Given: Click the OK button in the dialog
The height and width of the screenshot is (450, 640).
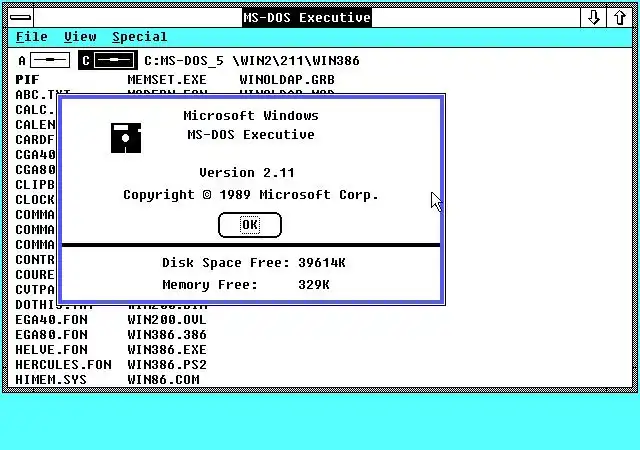Looking at the screenshot, I should click(x=250, y=225).
